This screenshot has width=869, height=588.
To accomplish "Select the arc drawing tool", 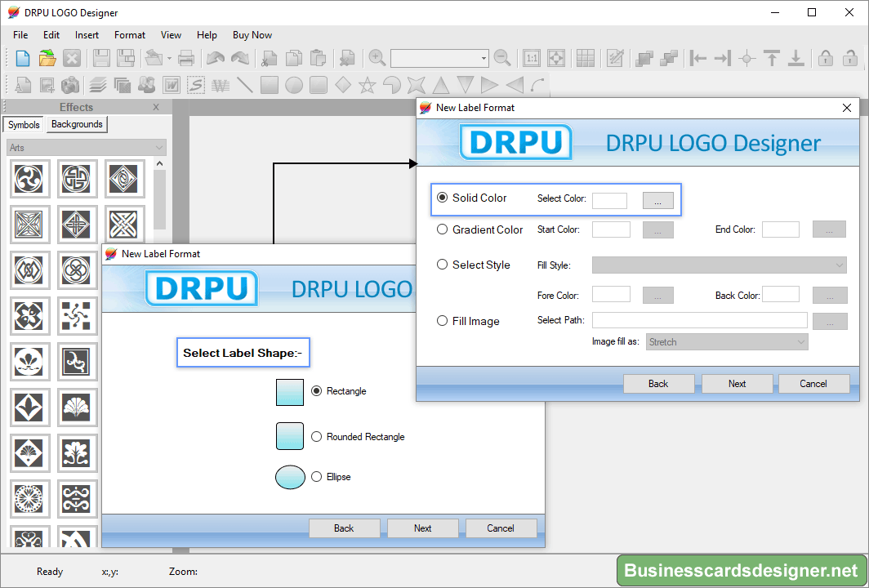I will [537, 85].
